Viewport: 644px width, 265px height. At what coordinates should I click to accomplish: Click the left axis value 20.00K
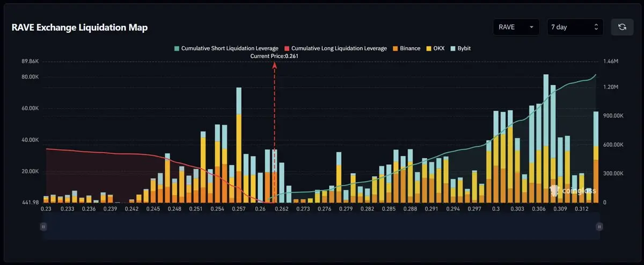[x=30, y=171]
